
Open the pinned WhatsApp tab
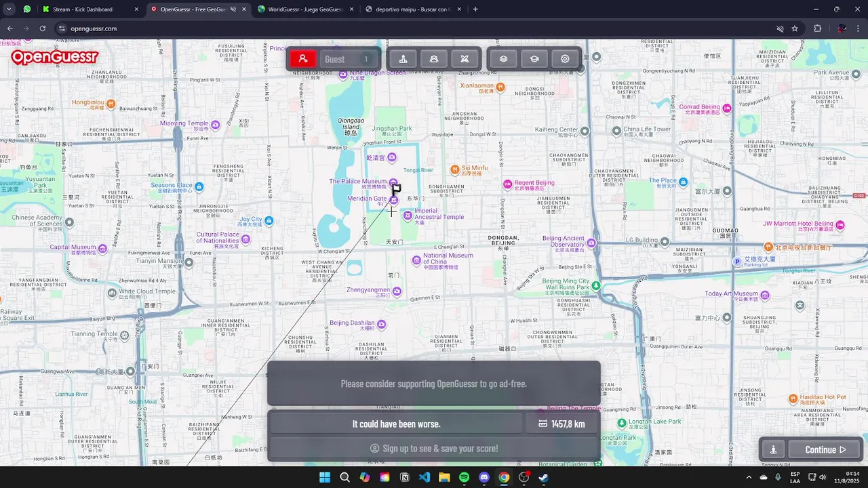(x=27, y=9)
